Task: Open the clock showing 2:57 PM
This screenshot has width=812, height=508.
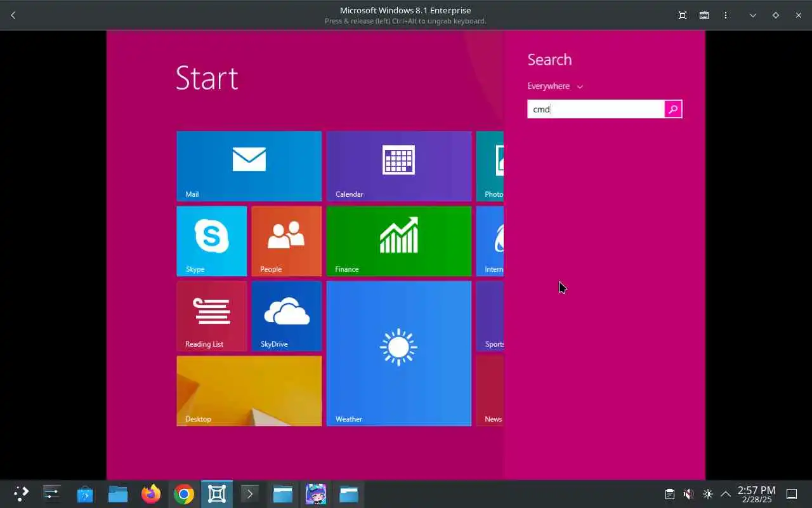Action: 756,494
